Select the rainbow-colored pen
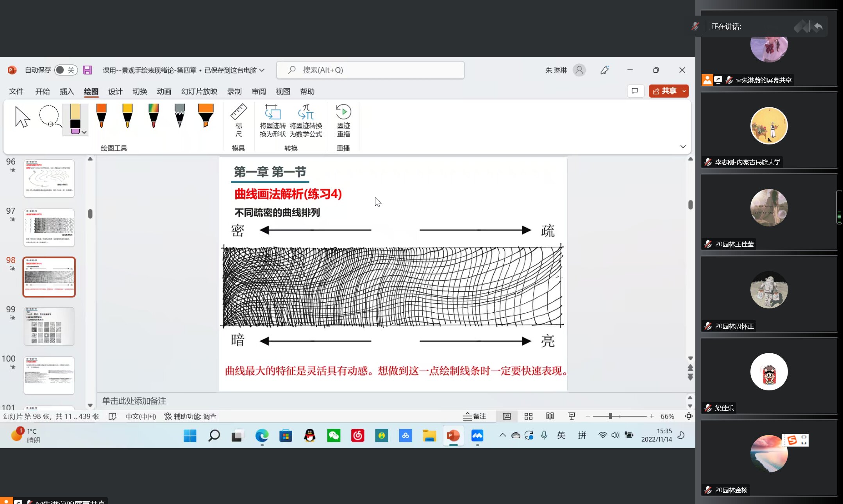Image resolution: width=843 pixels, height=504 pixels. [154, 116]
